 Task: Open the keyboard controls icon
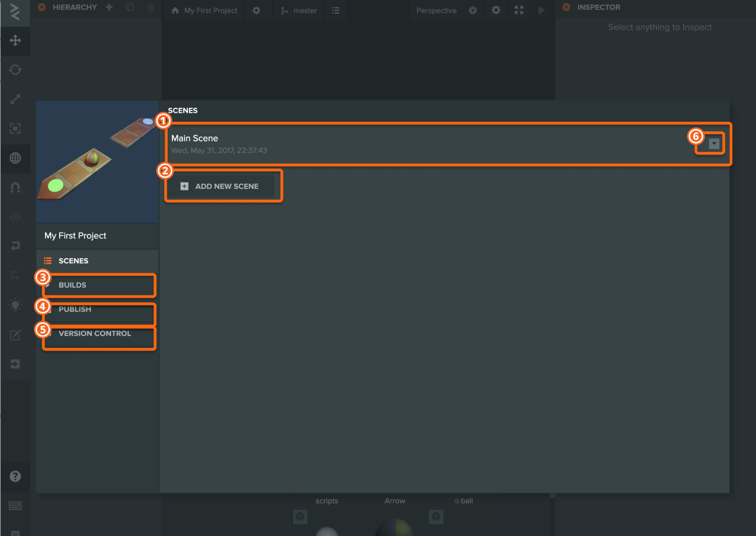coord(15,505)
